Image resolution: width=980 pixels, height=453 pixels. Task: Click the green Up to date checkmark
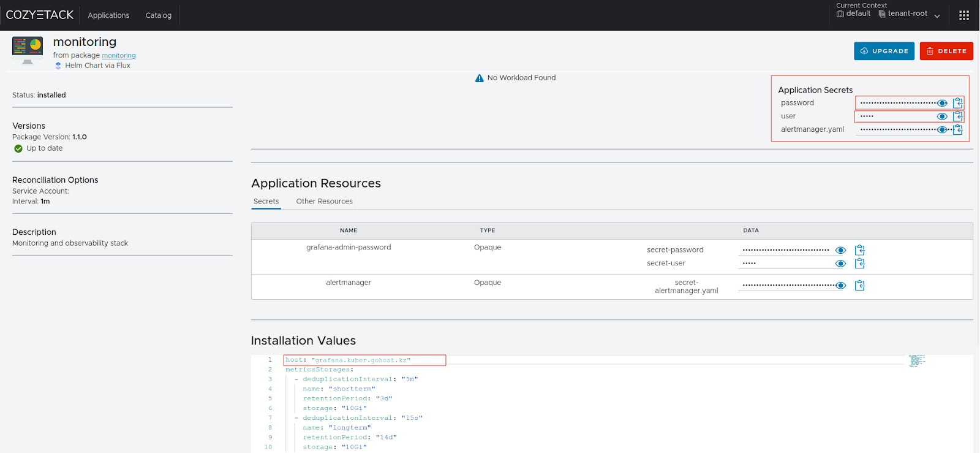pos(18,148)
